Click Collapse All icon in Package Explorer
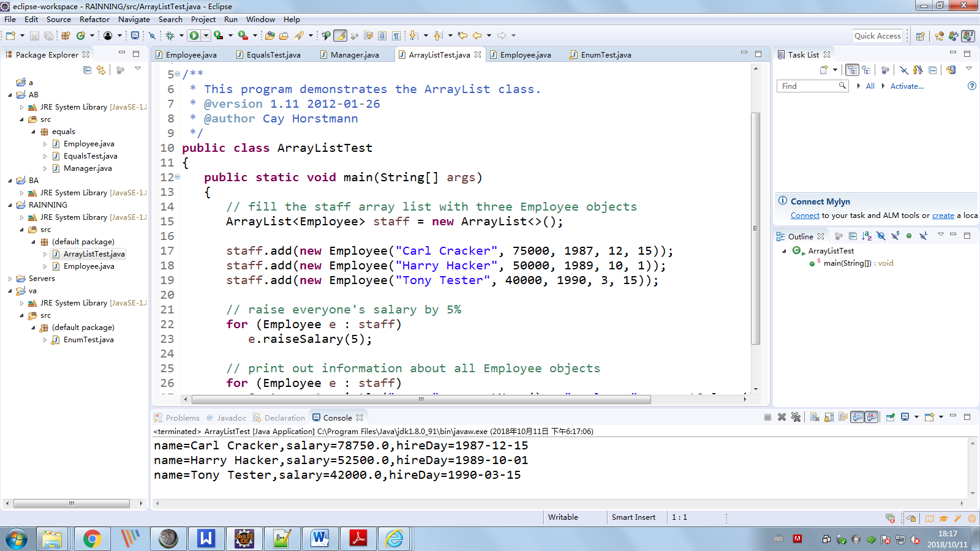 click(87, 70)
